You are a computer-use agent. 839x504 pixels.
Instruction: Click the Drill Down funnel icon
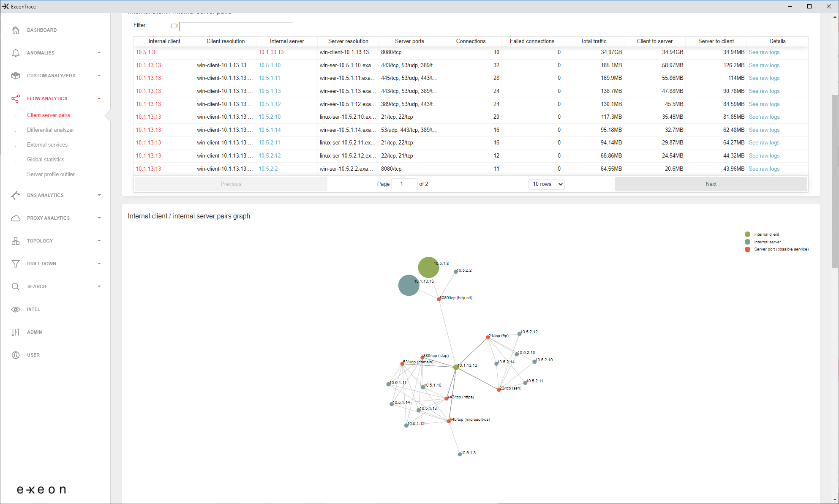pos(16,264)
